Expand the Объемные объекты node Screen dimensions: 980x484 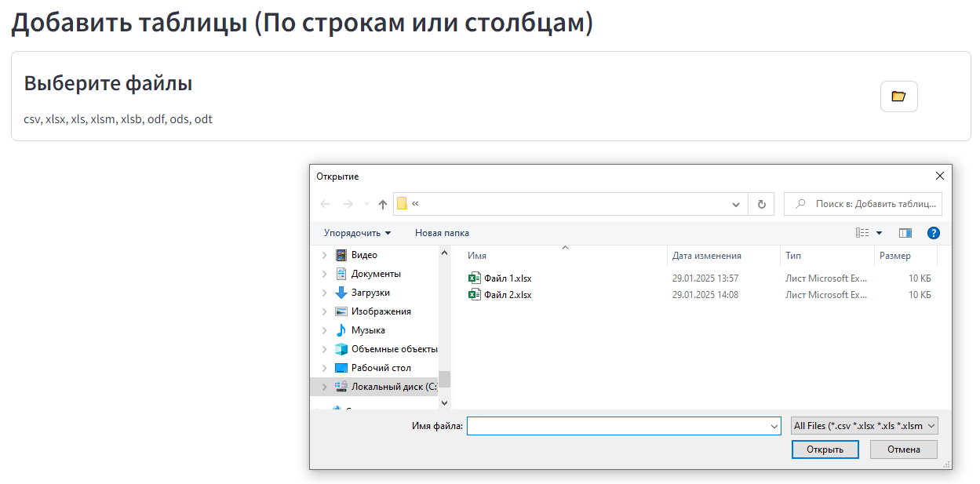click(x=325, y=349)
